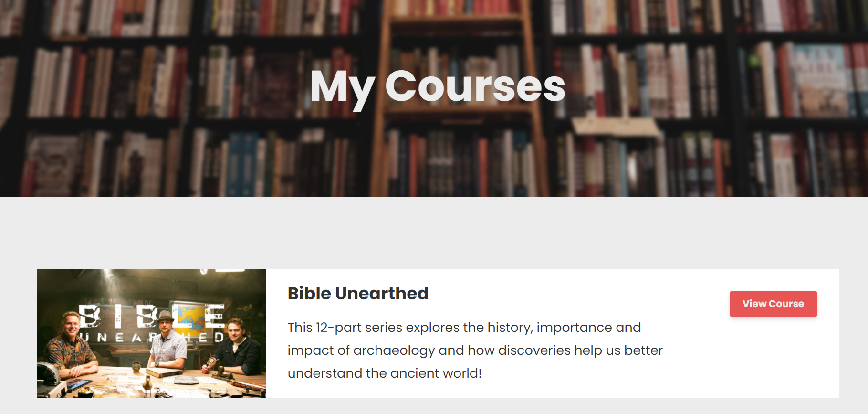This screenshot has height=414, width=868.
Task: Click empty white area below View Course
Action: [x=773, y=363]
